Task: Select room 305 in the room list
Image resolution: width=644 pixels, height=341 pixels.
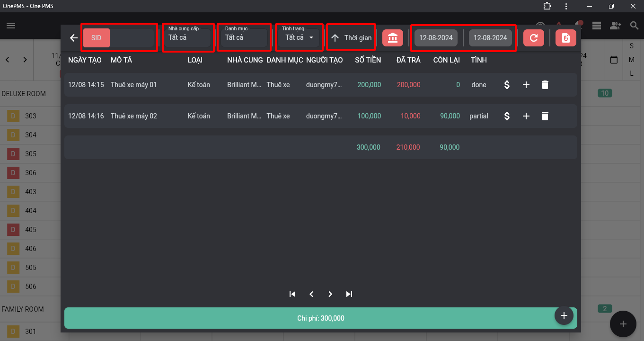Action: point(31,154)
